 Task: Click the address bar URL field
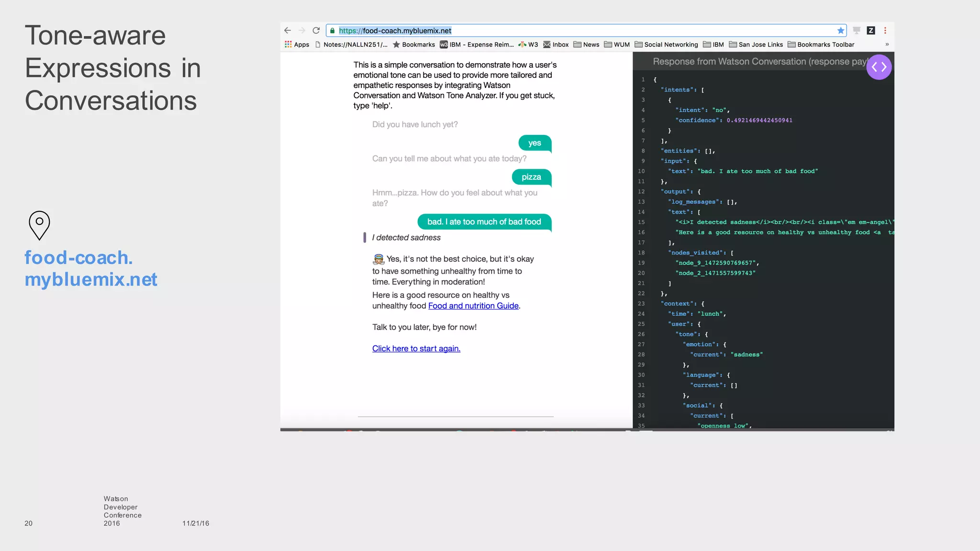coord(586,31)
